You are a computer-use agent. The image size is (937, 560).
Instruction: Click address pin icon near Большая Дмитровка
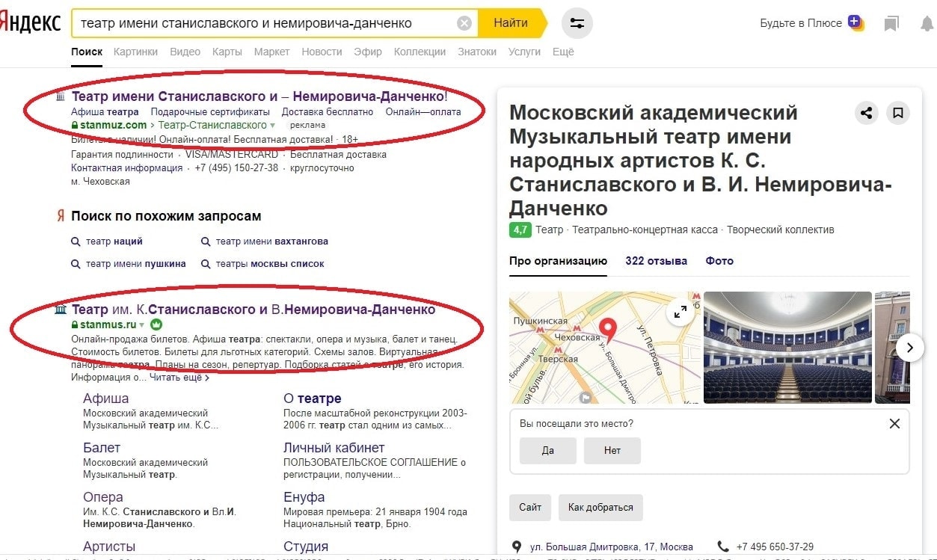pos(517,547)
